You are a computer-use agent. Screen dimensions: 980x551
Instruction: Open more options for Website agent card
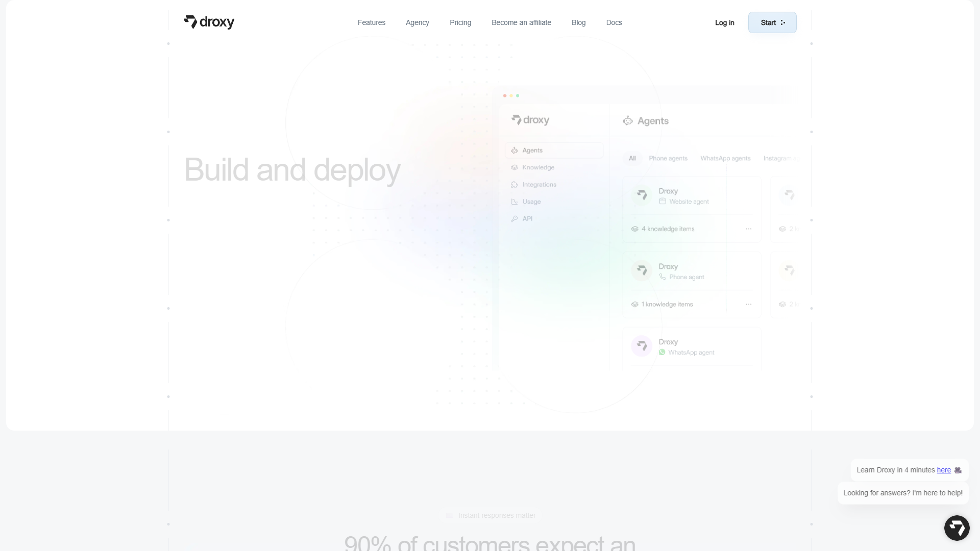[x=748, y=229]
